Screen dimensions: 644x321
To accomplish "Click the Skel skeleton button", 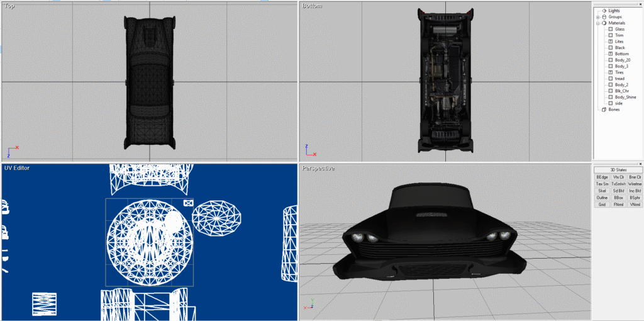I will point(602,191).
